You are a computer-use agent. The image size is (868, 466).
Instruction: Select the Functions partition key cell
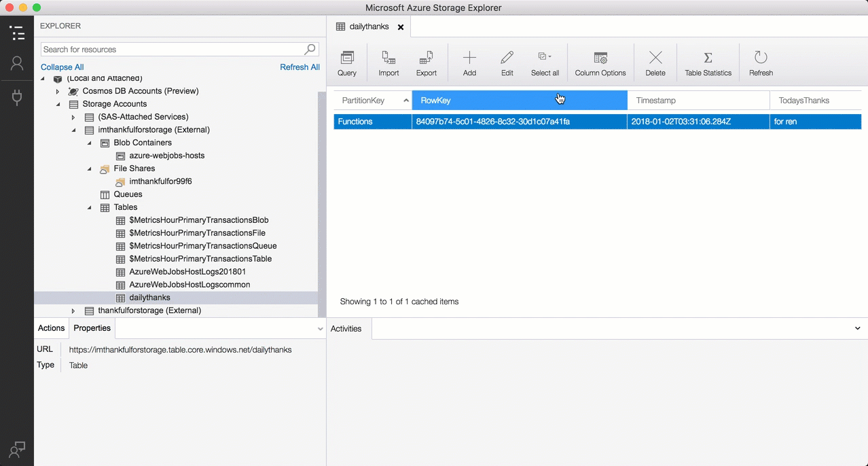(x=373, y=122)
